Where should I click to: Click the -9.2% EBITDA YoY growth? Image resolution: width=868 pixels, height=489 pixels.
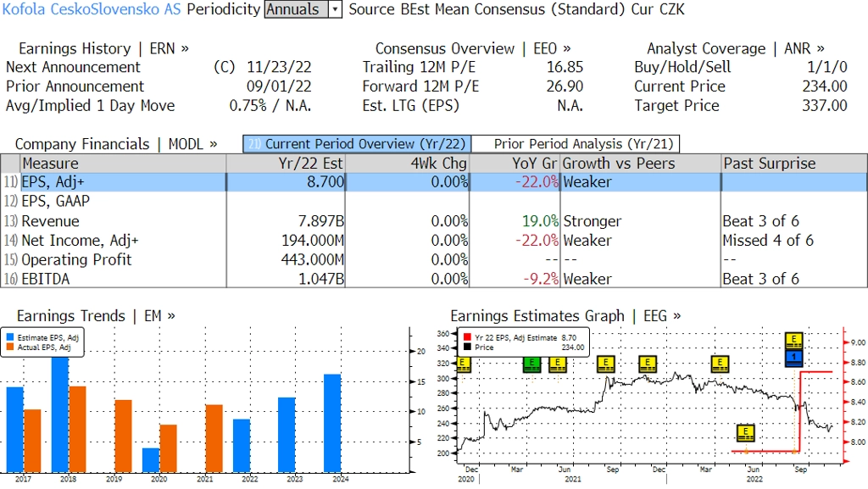pyautogui.click(x=541, y=279)
